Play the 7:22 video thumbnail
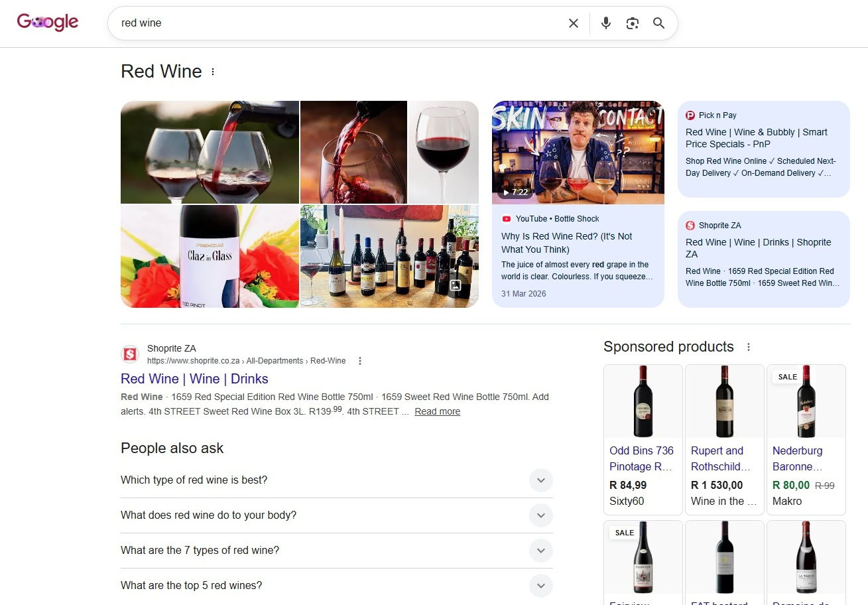 click(578, 153)
